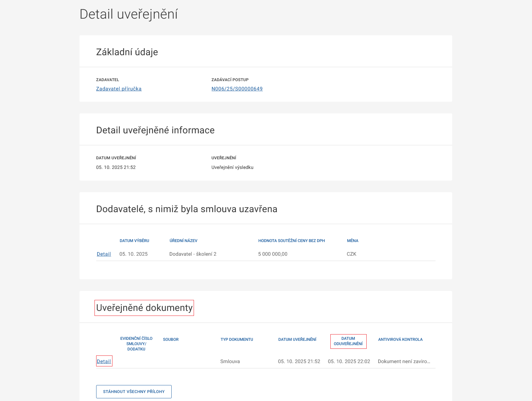This screenshot has width=532, height=401.
Task: Sort documents by Evidenční číslo smlouvy/dodatku
Action: tap(136, 344)
